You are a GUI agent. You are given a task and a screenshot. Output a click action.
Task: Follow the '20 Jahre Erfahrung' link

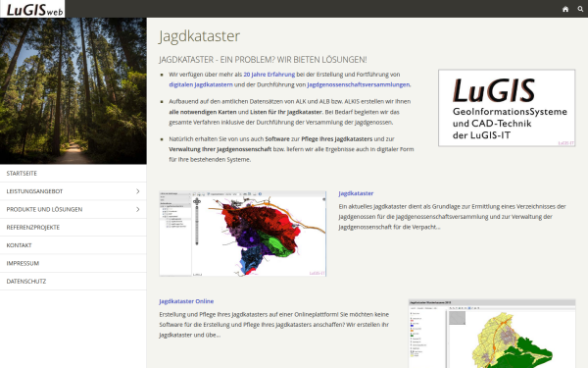point(269,75)
